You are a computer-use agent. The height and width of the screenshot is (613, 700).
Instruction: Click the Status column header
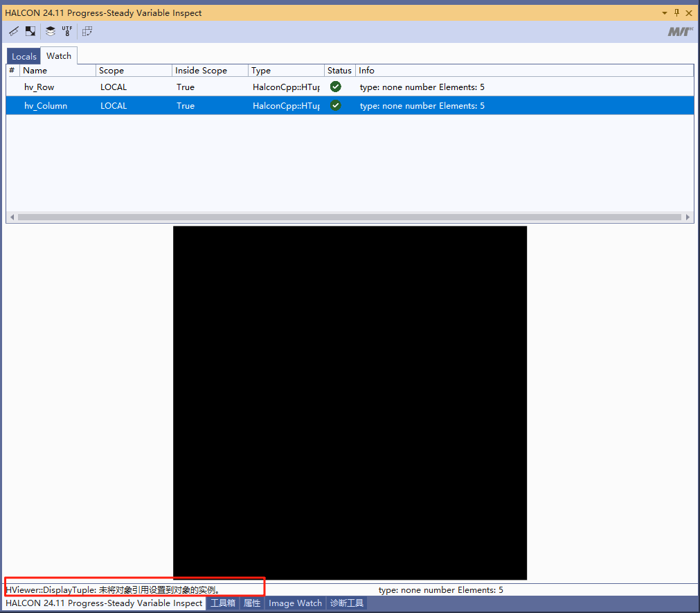pos(340,71)
